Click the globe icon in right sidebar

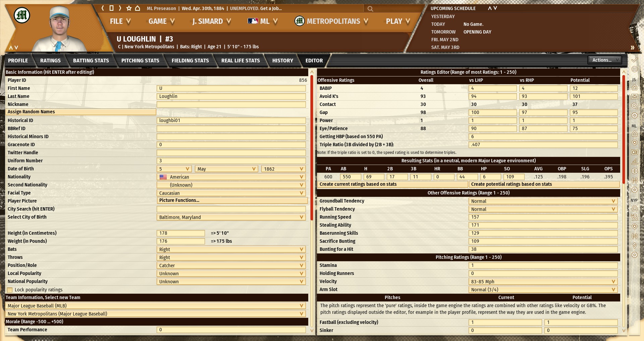pos(634,69)
